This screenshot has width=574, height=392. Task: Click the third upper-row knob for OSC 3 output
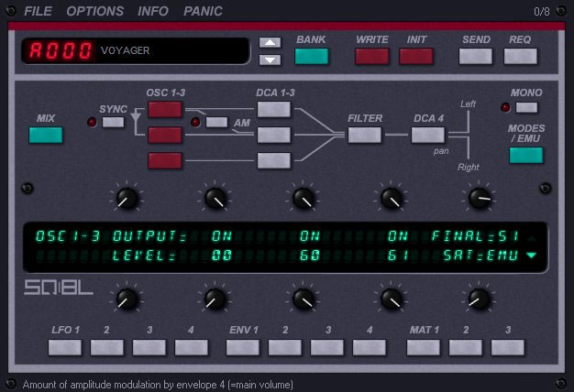pyautogui.click(x=304, y=199)
